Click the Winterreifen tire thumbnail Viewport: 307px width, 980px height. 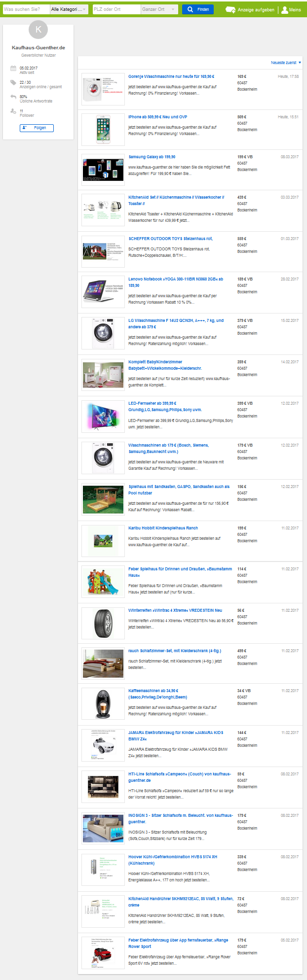pyautogui.click(x=103, y=623)
